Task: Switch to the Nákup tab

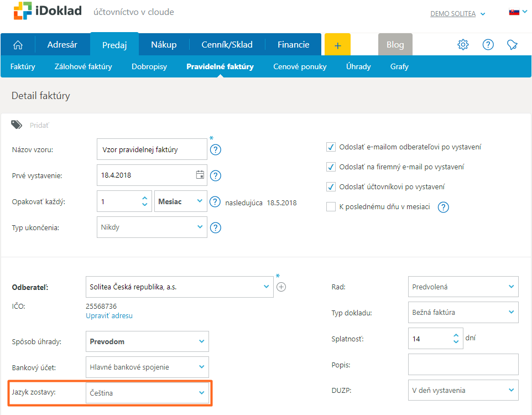Action: 163,45
